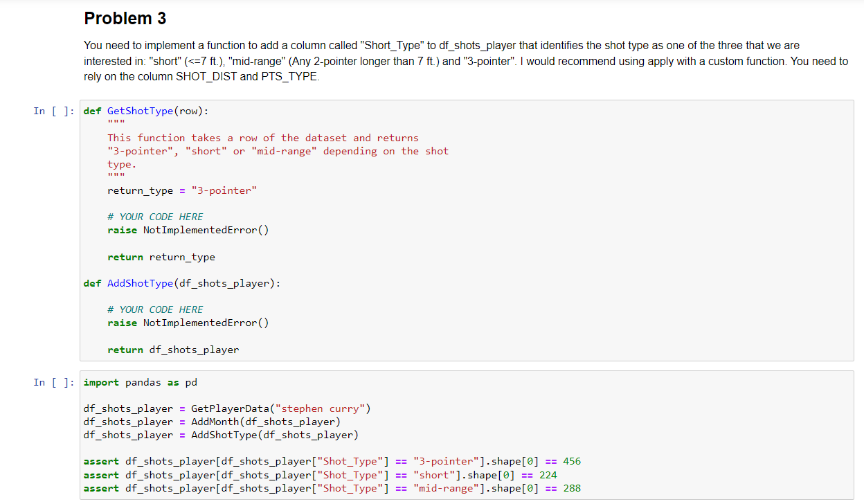Click the GetPlayerData("stephen curry") line
This screenshot has height=504, width=864.
pyautogui.click(x=227, y=408)
